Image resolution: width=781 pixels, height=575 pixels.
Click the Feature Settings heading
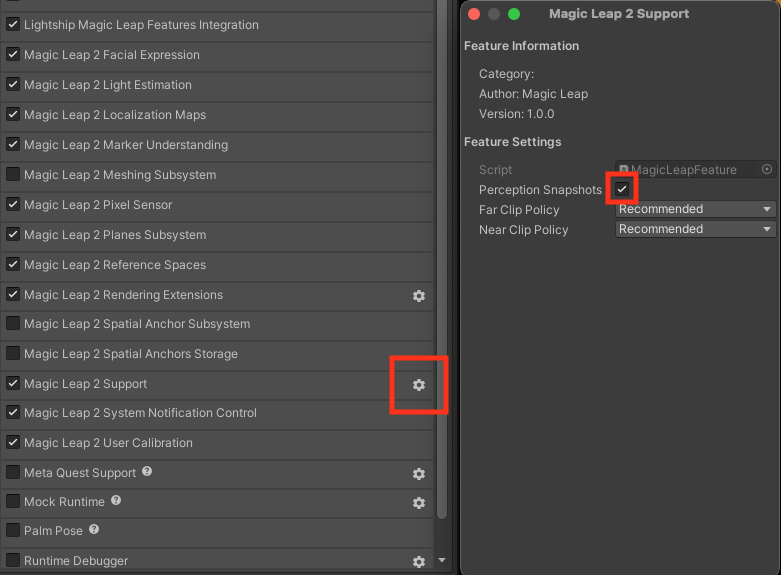coord(513,142)
